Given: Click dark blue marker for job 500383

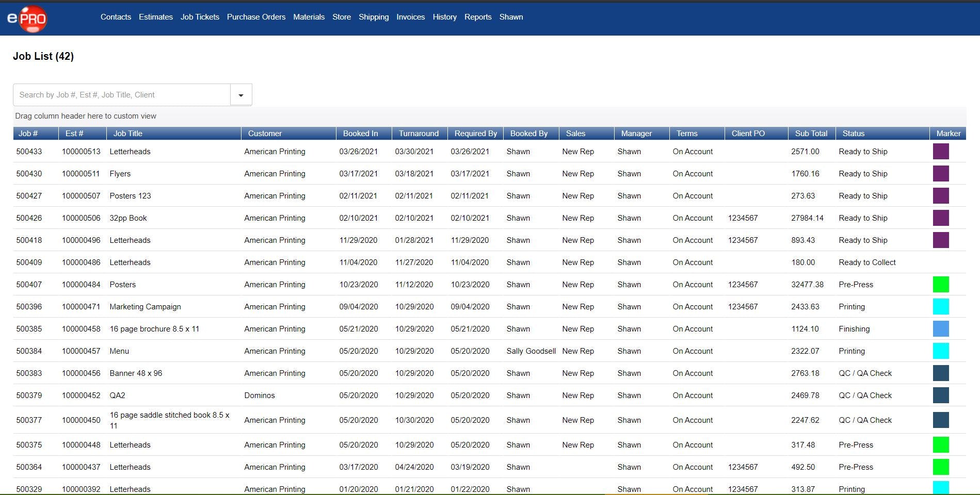Looking at the screenshot, I should 941,373.
